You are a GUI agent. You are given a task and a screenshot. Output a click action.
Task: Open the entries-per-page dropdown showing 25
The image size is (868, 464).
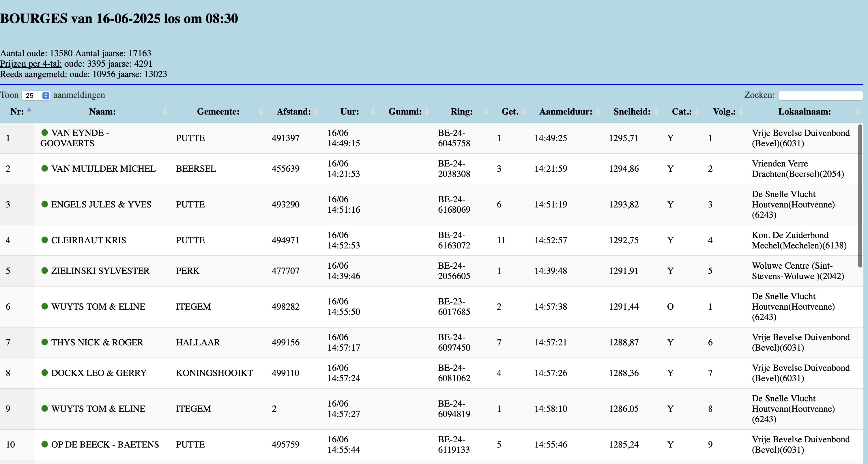pyautogui.click(x=36, y=95)
